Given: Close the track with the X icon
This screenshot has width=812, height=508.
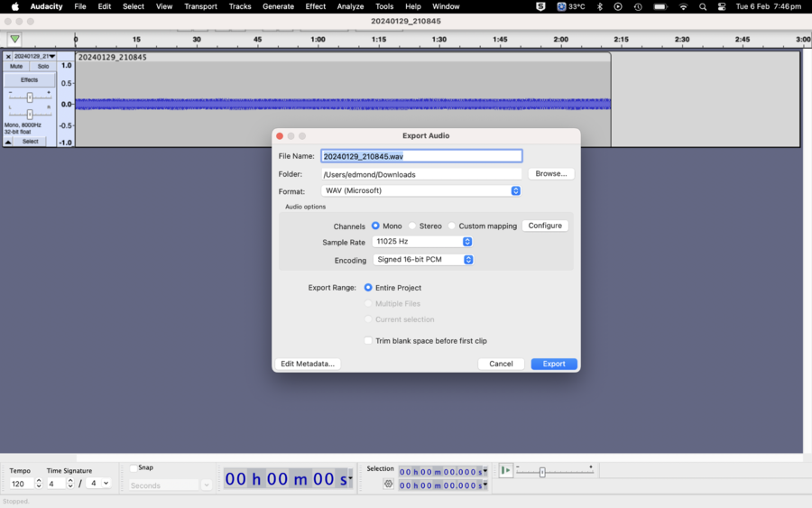Looking at the screenshot, I should 8,56.
